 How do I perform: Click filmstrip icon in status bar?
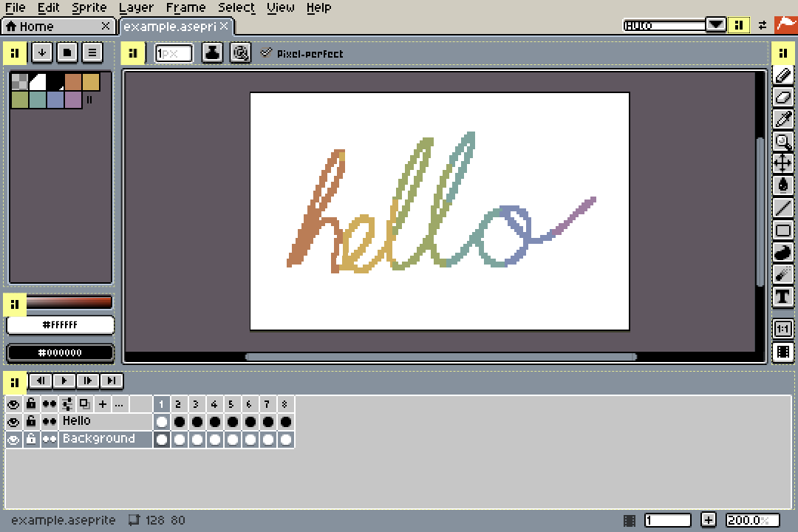630,520
